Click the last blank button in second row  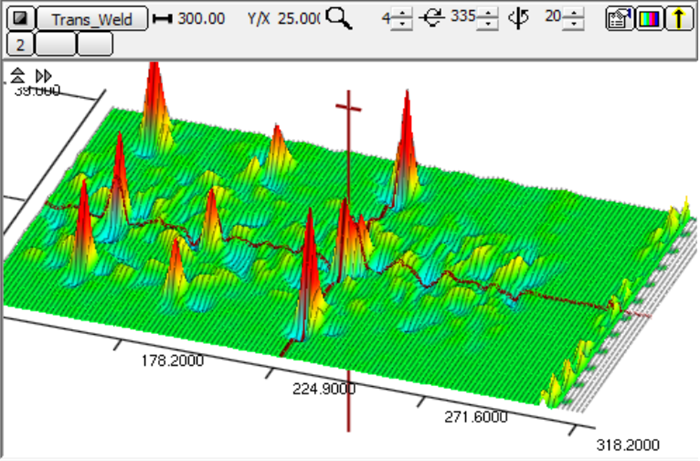tap(95, 43)
